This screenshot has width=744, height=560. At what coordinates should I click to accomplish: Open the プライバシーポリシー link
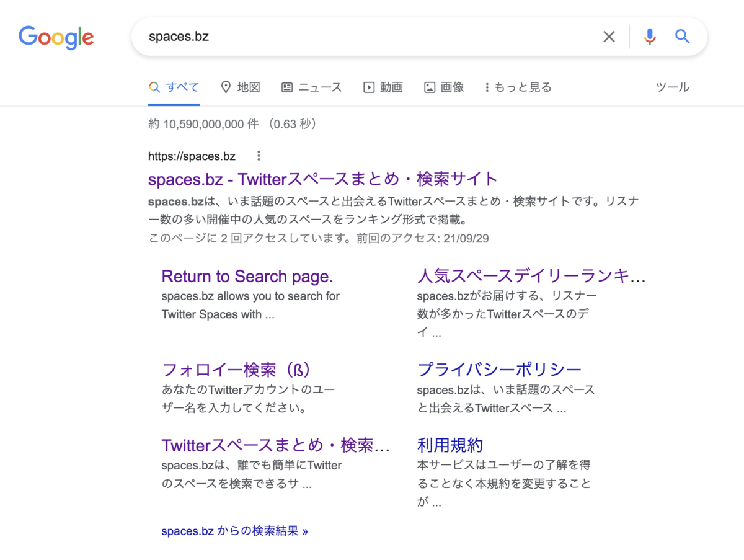[499, 370]
